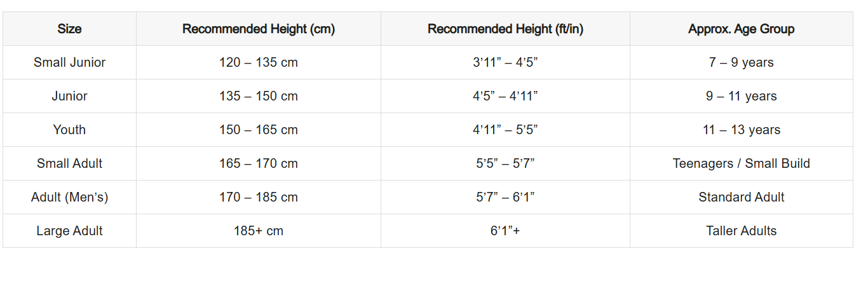Select the 150 – 165 cm height cell
The height and width of the screenshot is (281, 868).
tap(258, 130)
